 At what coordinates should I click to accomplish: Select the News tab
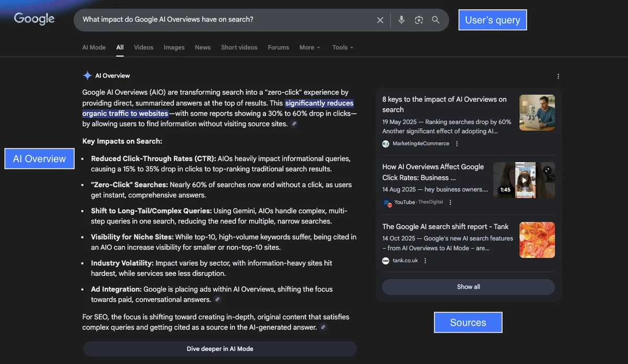[203, 47]
